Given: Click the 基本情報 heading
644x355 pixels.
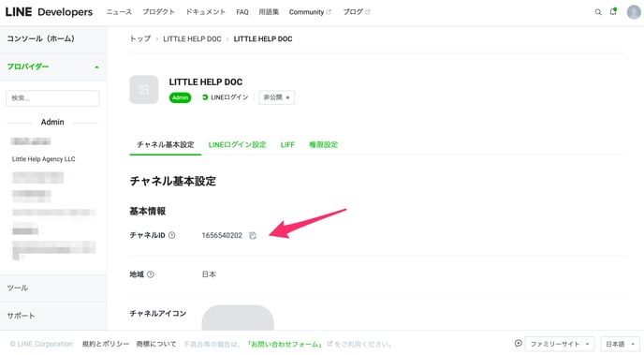Looking at the screenshot, I should tap(148, 211).
